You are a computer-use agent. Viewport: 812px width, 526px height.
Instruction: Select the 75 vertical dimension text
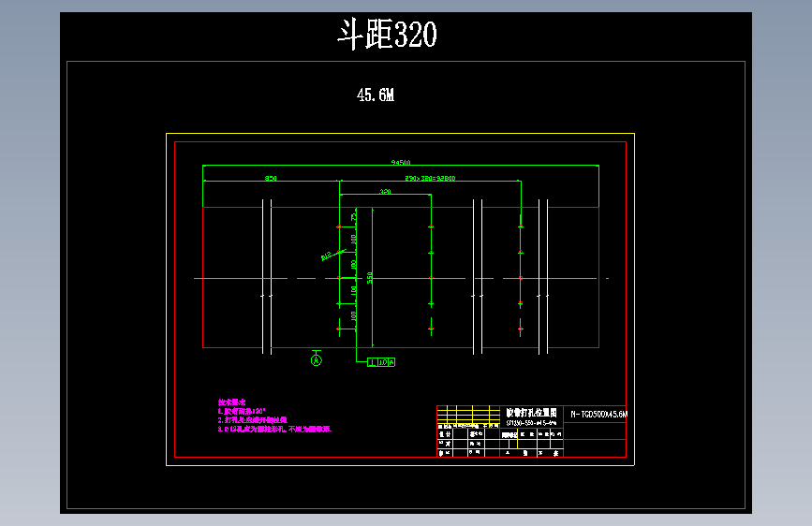[x=354, y=218]
